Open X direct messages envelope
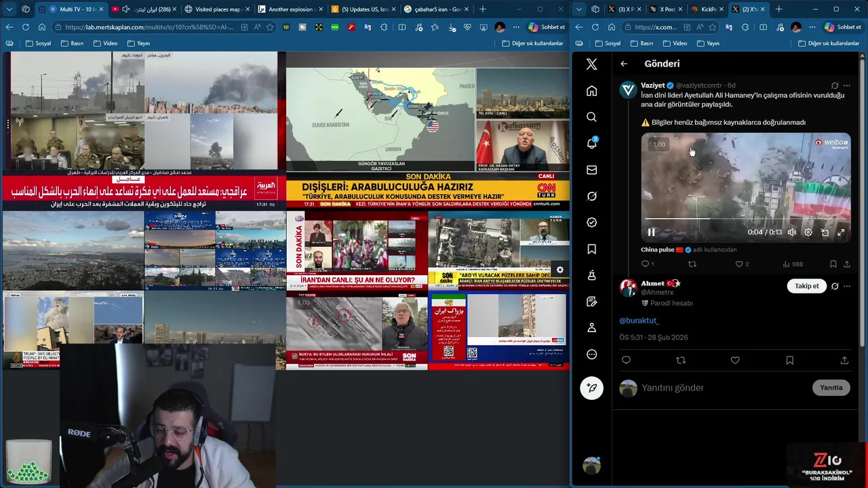The image size is (868, 488). (x=591, y=170)
